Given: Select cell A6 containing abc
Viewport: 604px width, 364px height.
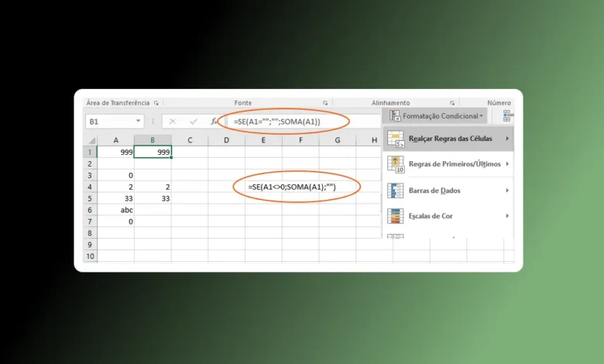Looking at the screenshot, I should [115, 210].
